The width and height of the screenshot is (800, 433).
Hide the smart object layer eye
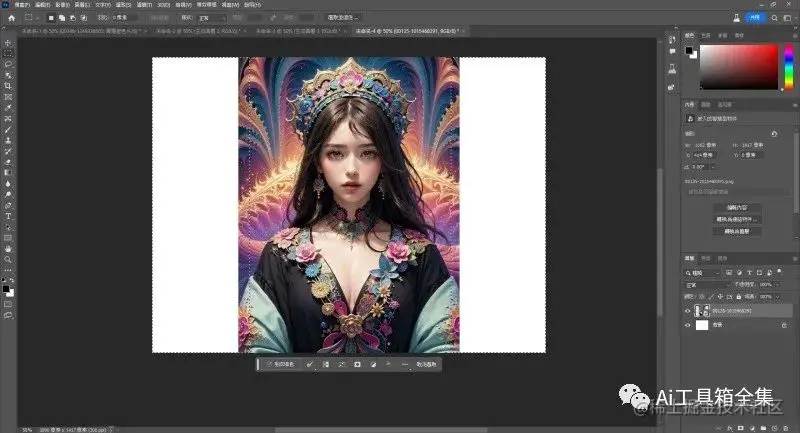687,311
